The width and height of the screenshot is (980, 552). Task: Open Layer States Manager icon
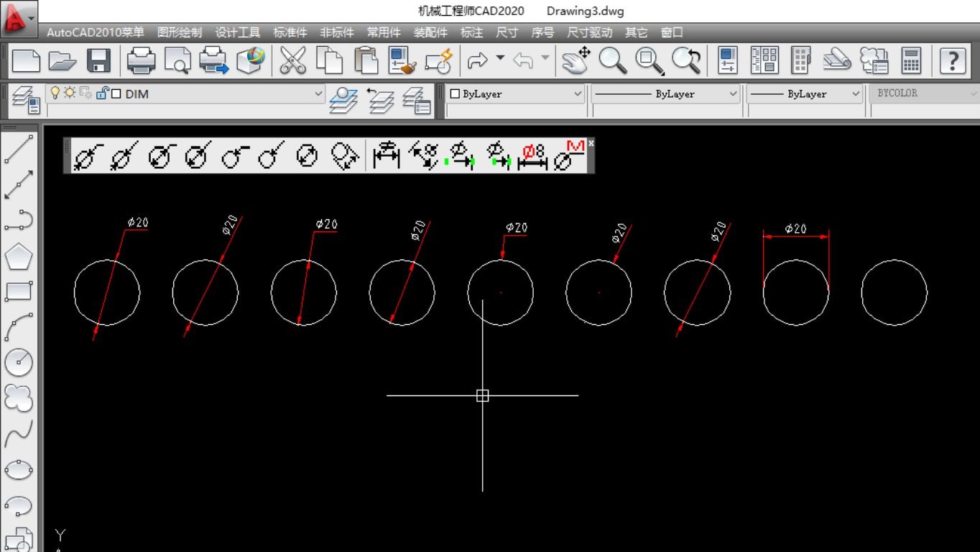pos(417,100)
